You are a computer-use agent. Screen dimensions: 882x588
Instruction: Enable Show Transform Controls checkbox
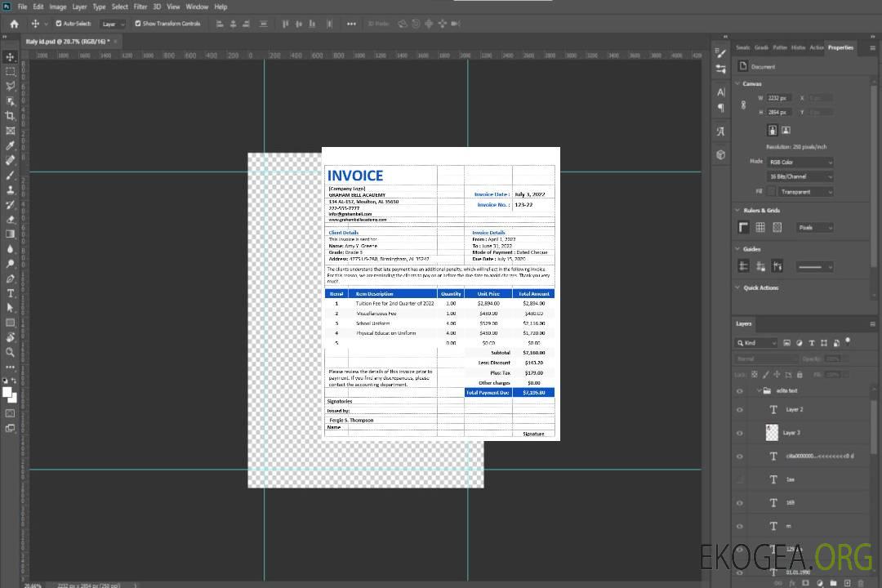[138, 24]
